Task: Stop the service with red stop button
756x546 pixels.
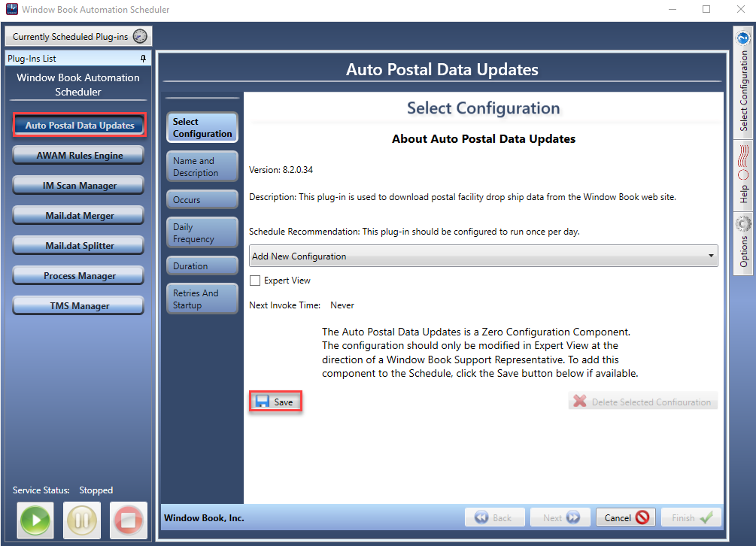Action: coord(128,520)
